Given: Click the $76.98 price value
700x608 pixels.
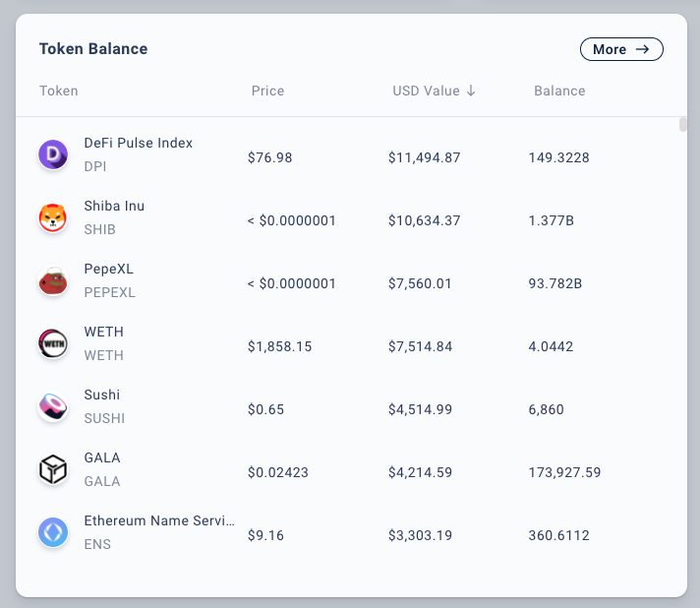Looking at the screenshot, I should click(269, 157).
